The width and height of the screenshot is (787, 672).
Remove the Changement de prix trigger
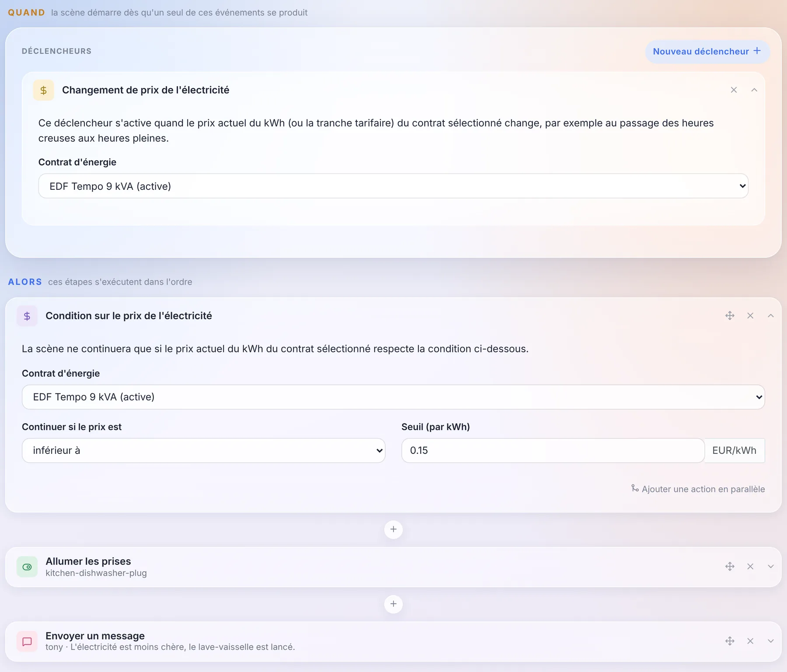coord(734,90)
